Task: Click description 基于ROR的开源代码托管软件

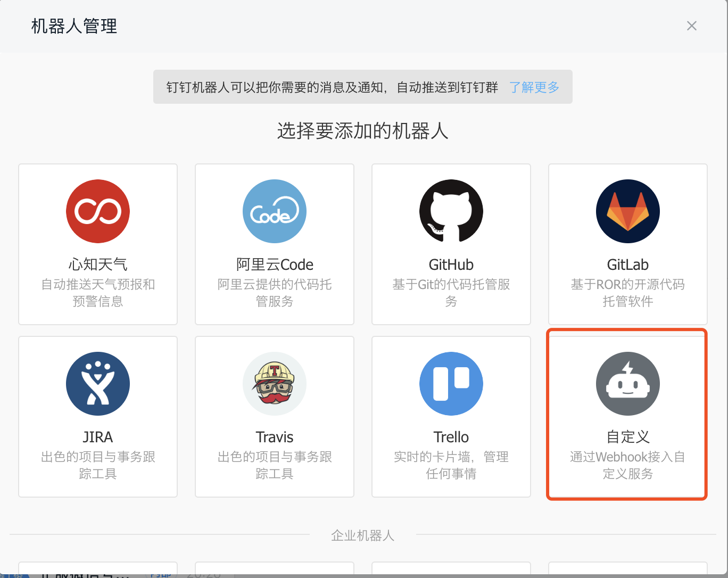Action: 628,293
